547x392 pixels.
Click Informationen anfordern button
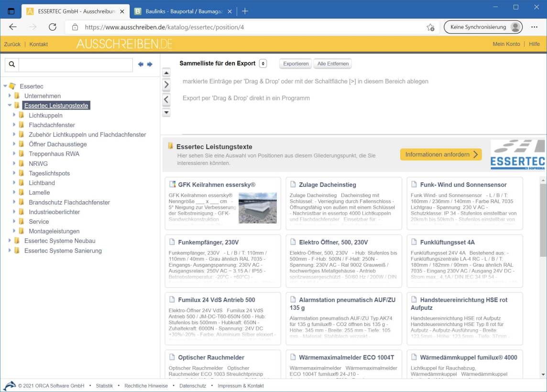(441, 154)
